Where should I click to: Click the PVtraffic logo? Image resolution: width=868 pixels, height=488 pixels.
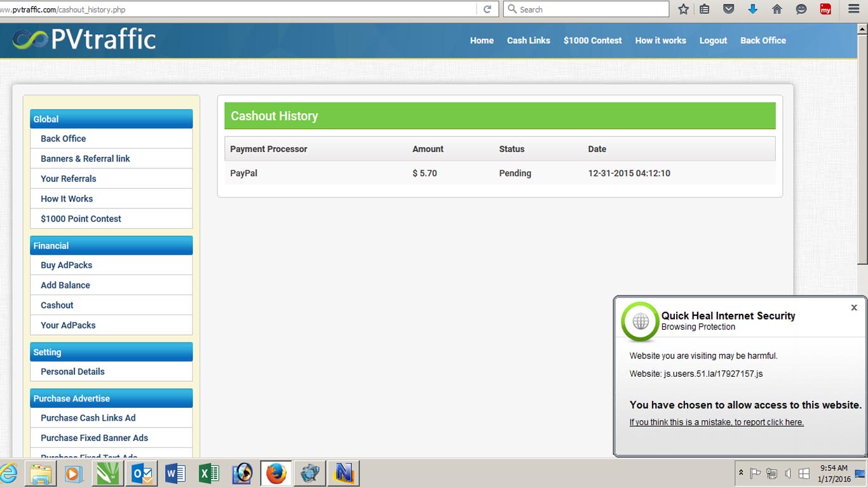point(85,40)
